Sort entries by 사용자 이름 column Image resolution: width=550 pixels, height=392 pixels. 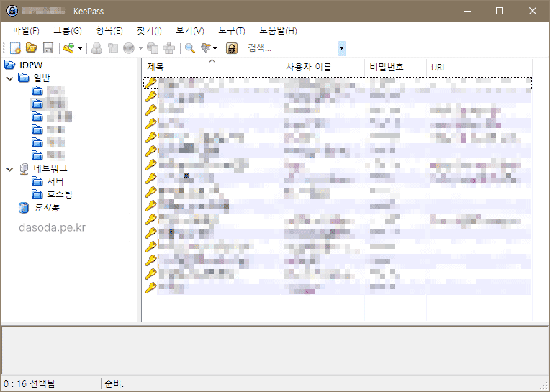(x=323, y=67)
